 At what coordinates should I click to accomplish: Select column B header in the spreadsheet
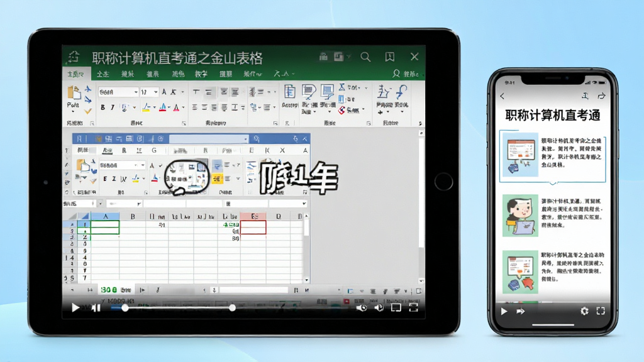click(x=133, y=216)
